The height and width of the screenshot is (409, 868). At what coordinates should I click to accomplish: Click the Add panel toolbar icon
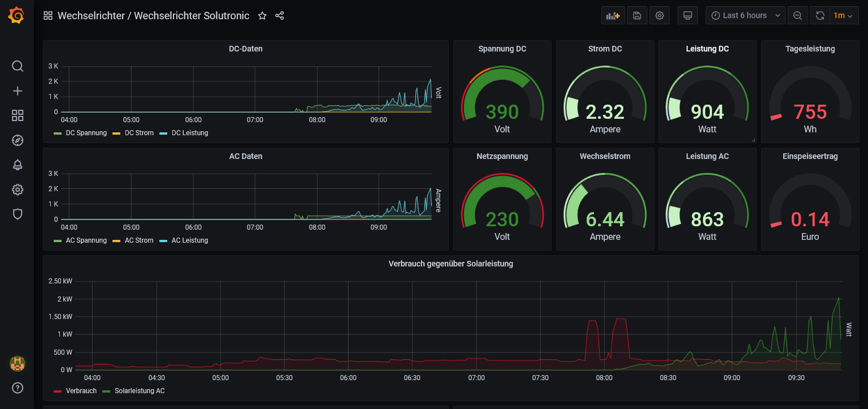[x=613, y=16]
